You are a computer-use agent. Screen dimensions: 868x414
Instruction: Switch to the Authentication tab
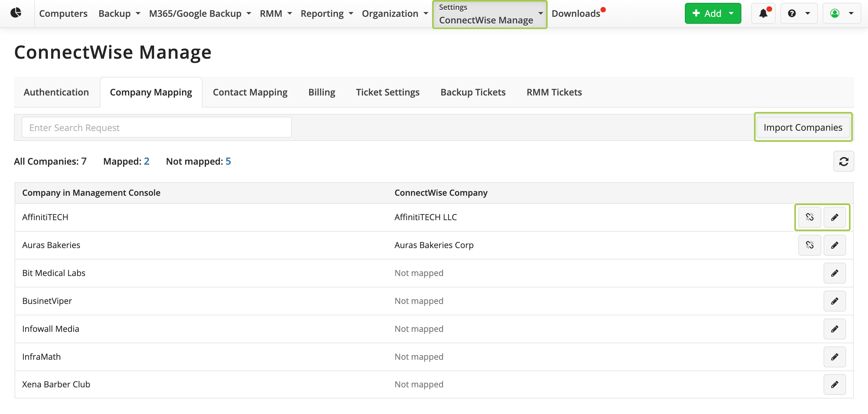tap(56, 92)
